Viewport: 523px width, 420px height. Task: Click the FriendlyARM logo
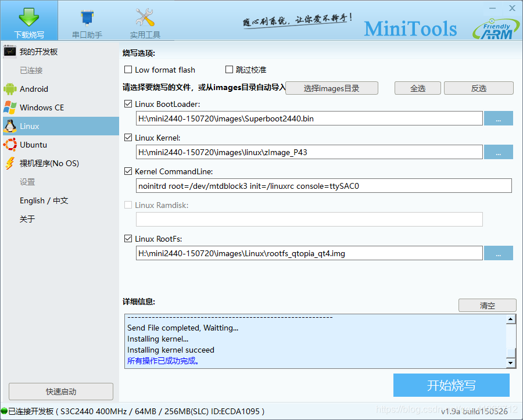(x=496, y=29)
